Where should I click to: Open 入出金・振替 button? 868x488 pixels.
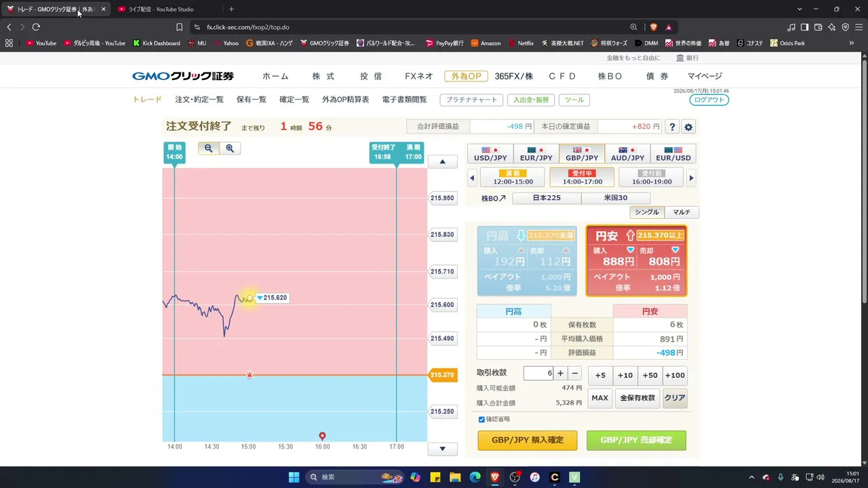[532, 100]
